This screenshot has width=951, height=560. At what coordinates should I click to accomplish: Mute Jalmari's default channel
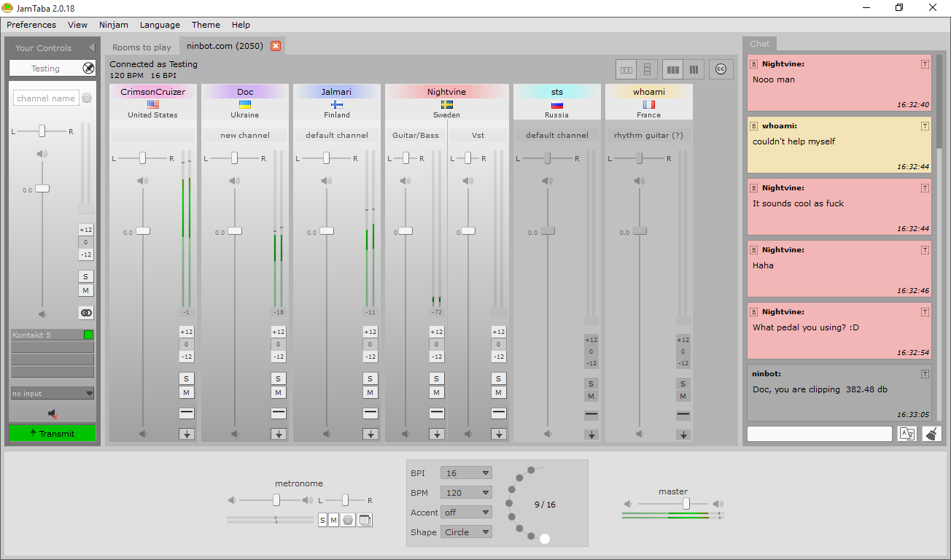370,392
